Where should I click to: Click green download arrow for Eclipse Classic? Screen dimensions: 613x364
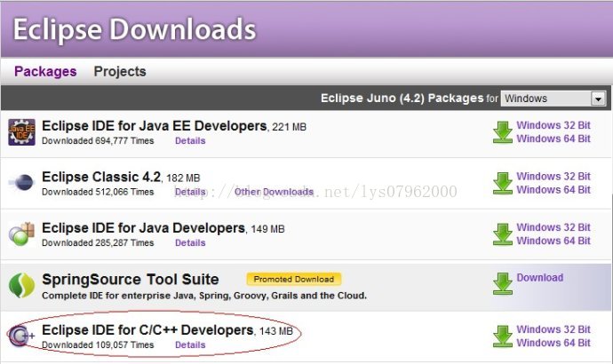[502, 183]
